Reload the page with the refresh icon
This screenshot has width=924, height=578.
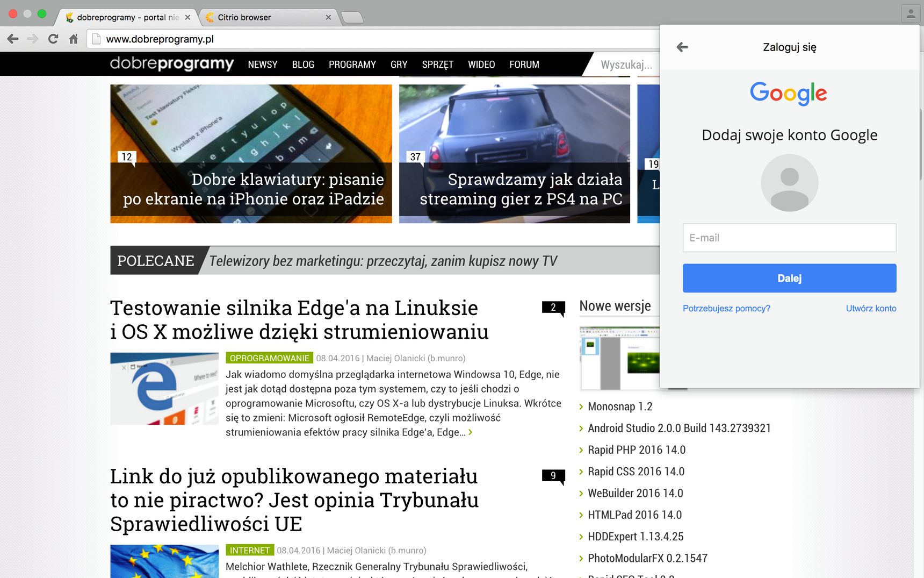point(53,39)
